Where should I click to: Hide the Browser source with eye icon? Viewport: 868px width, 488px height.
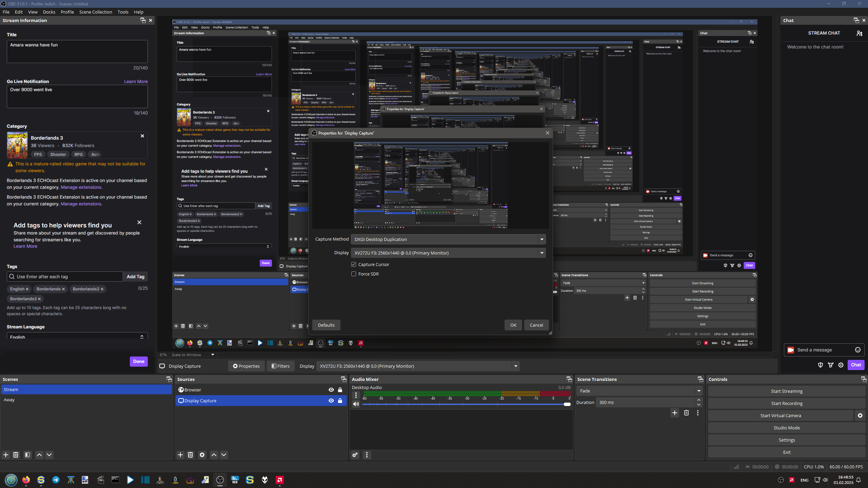tap(331, 390)
